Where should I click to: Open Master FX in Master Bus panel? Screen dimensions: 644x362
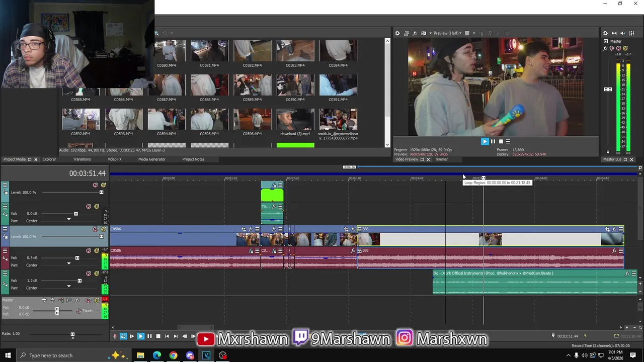coord(606,48)
